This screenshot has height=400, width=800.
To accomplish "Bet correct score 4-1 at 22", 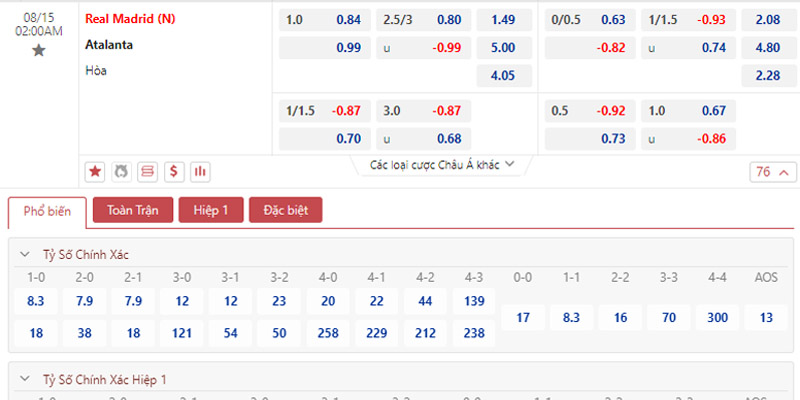I will 377,302.
